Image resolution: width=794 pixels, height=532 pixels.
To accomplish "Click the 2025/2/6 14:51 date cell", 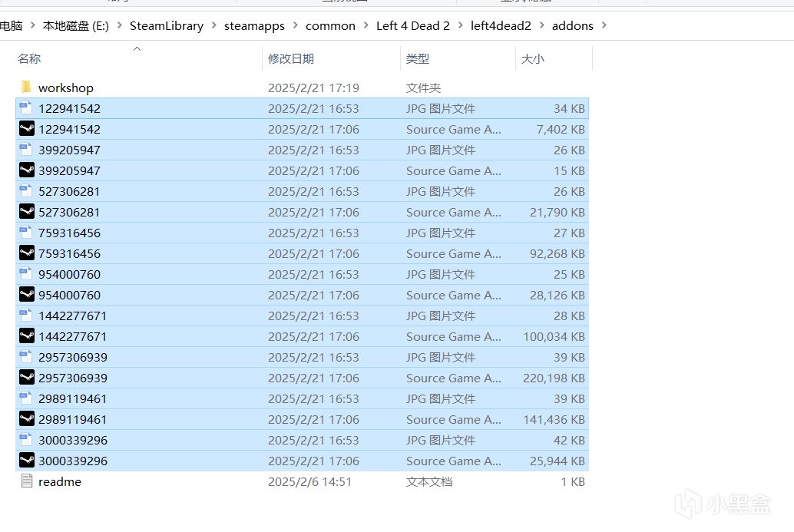I will click(x=310, y=482).
